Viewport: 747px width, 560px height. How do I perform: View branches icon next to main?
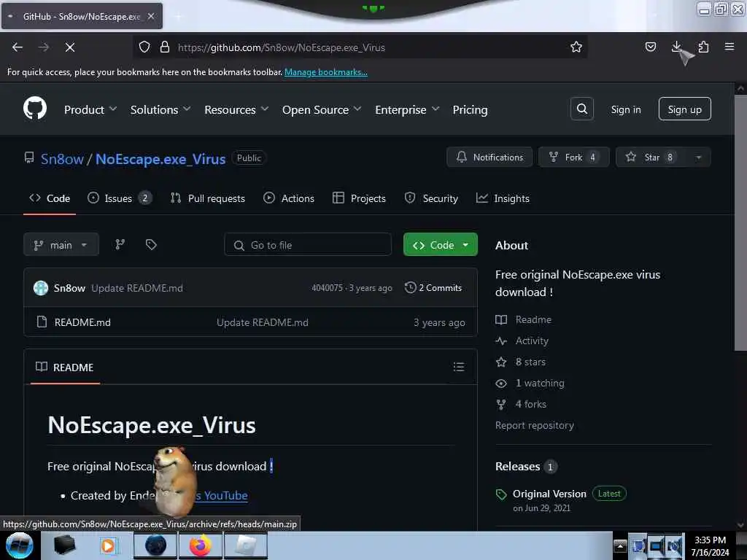(120, 245)
